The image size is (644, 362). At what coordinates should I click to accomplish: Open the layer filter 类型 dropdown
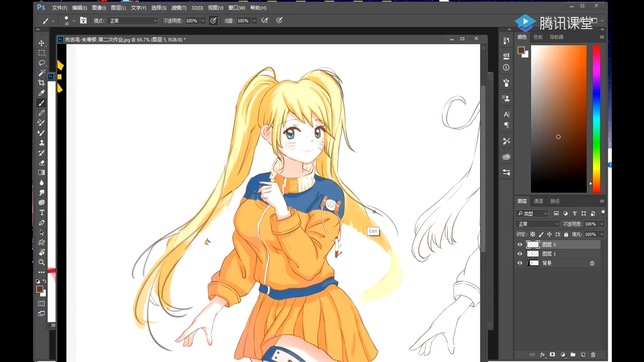coord(533,214)
